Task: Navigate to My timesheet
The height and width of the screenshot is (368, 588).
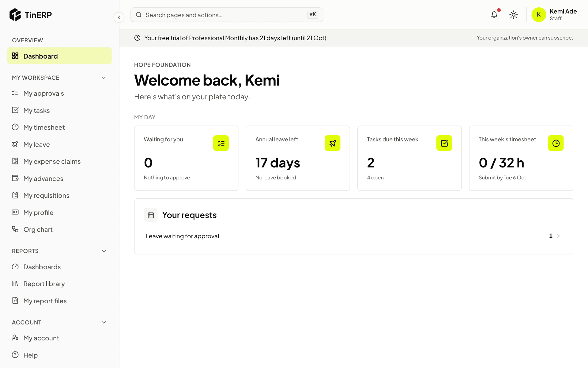Action: click(x=59, y=127)
